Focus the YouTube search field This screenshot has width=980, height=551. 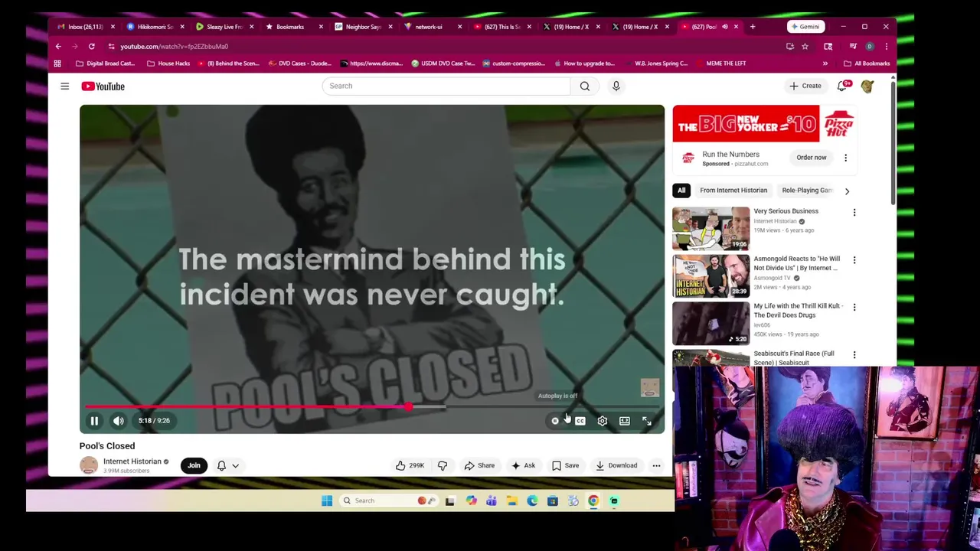tap(446, 86)
